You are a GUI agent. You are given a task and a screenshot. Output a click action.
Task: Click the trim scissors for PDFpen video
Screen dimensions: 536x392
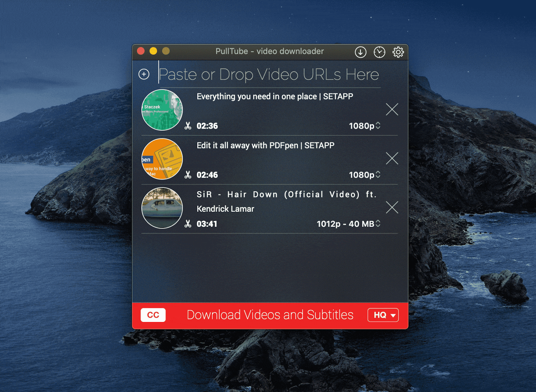[x=188, y=175]
